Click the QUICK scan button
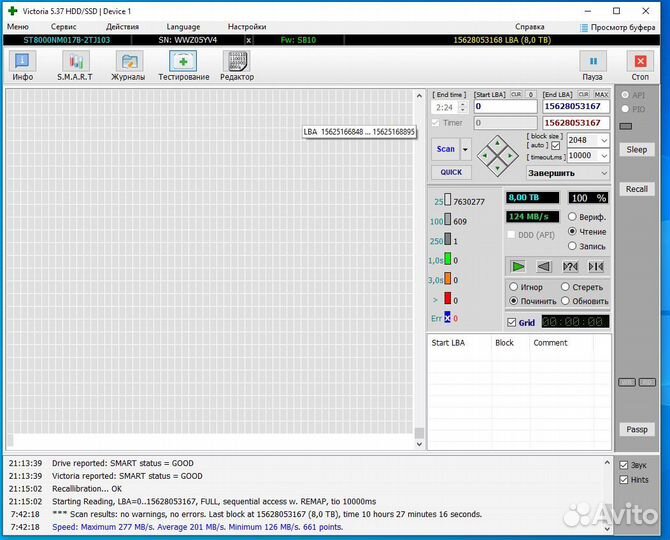 click(x=451, y=172)
